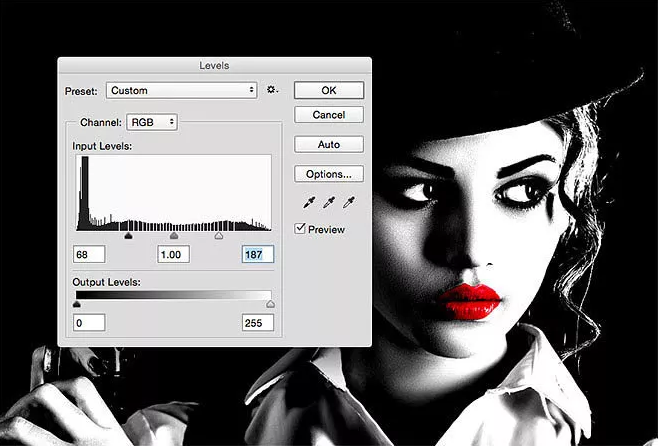Click OK to apply Levels

click(x=328, y=90)
